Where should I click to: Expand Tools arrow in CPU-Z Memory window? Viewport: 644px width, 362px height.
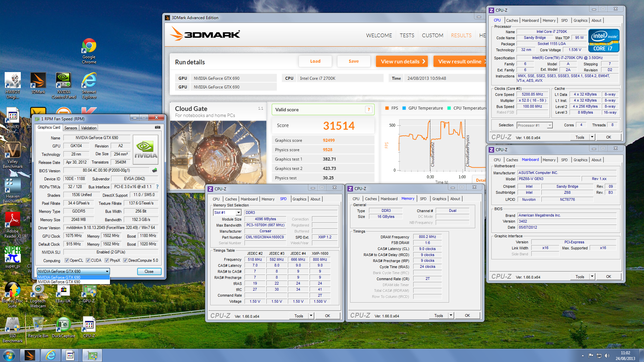click(x=451, y=315)
